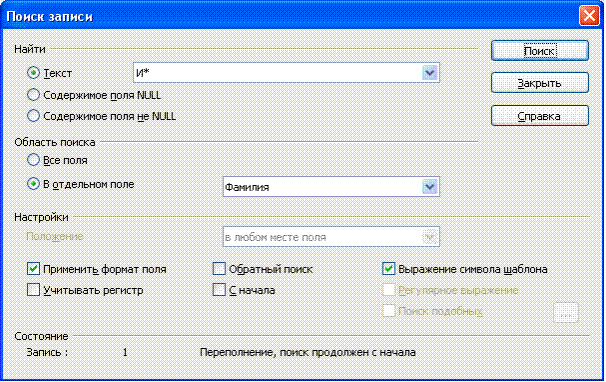The height and width of the screenshot is (382, 606).
Task: Click the Область поиска group label
Action: coord(55,142)
